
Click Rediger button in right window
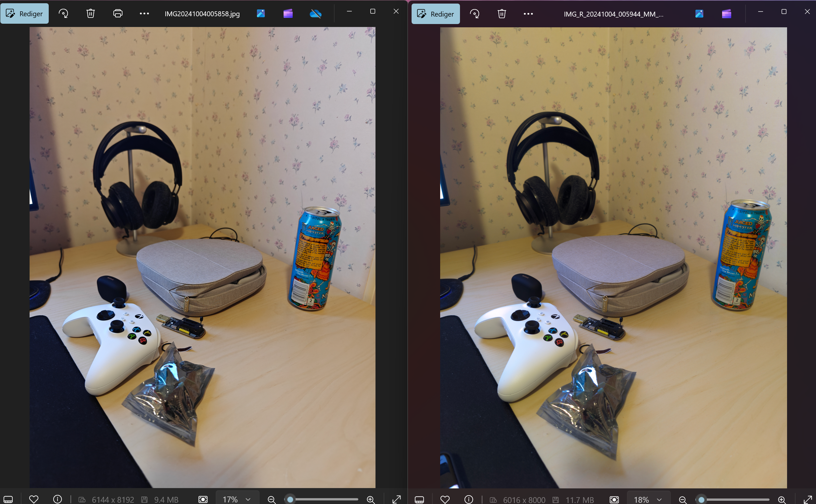pos(436,14)
